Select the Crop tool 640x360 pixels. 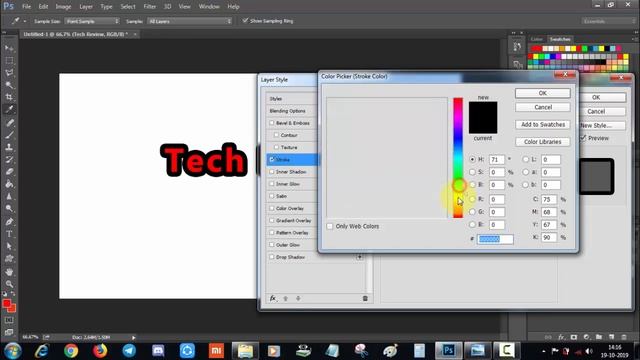coord(9,97)
